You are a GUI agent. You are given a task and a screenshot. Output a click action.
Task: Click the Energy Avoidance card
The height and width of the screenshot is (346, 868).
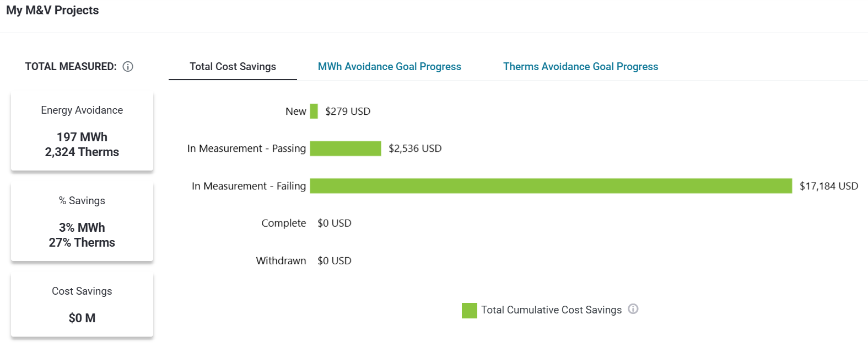pos(82,131)
